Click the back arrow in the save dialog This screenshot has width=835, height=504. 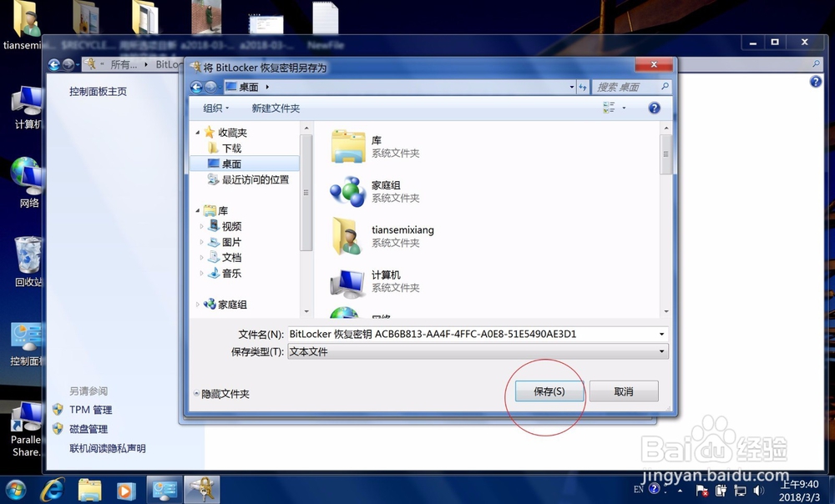coord(196,86)
